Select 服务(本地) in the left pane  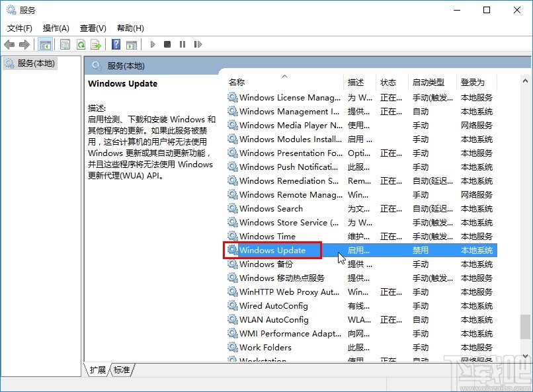click(36, 65)
